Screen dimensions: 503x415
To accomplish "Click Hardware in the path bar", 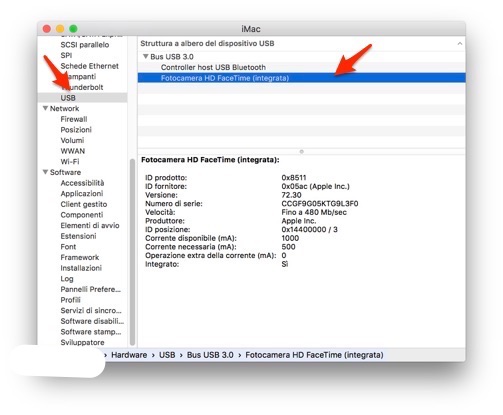I will pyautogui.click(x=129, y=355).
